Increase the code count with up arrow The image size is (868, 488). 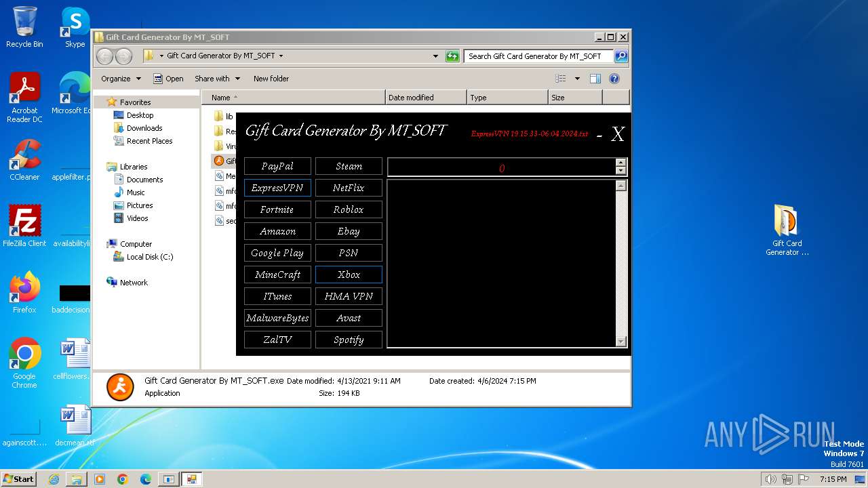coord(620,163)
